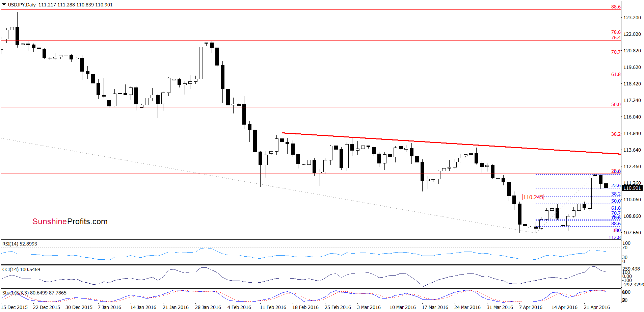Click the red 38.2 Fibonacci label near 114.840
644x312 pixels.
[x=616, y=134]
